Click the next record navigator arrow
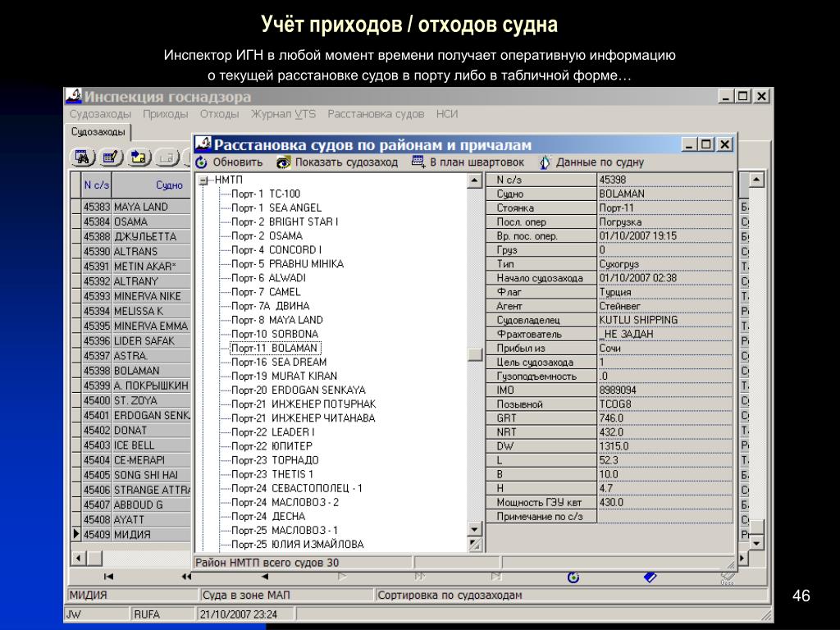 point(342,577)
